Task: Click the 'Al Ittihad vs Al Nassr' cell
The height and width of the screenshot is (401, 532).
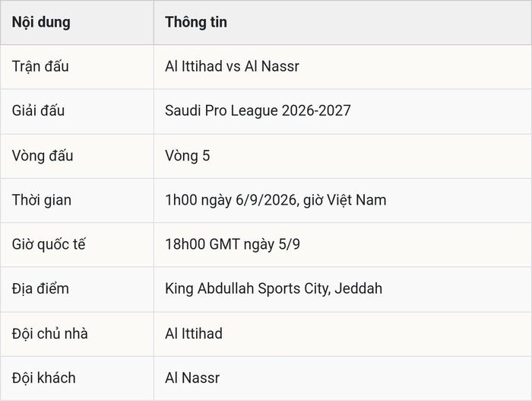Action: (343, 67)
